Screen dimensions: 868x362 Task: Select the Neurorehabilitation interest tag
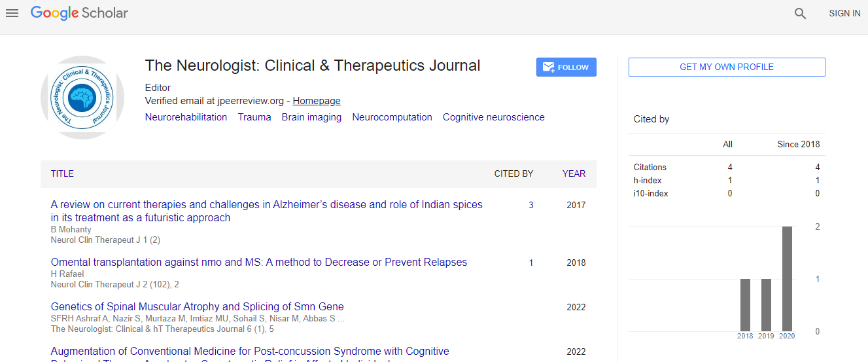[186, 117]
